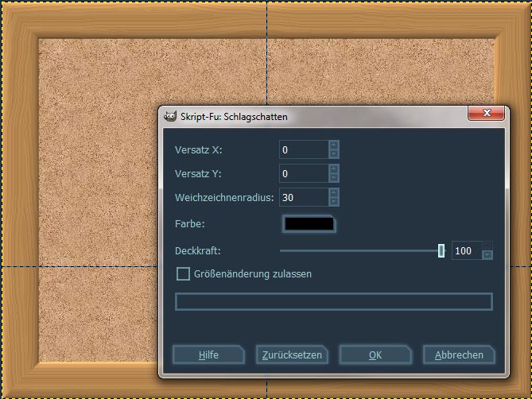
Task: Increase Versatz Y with the up arrow
Action: point(334,169)
